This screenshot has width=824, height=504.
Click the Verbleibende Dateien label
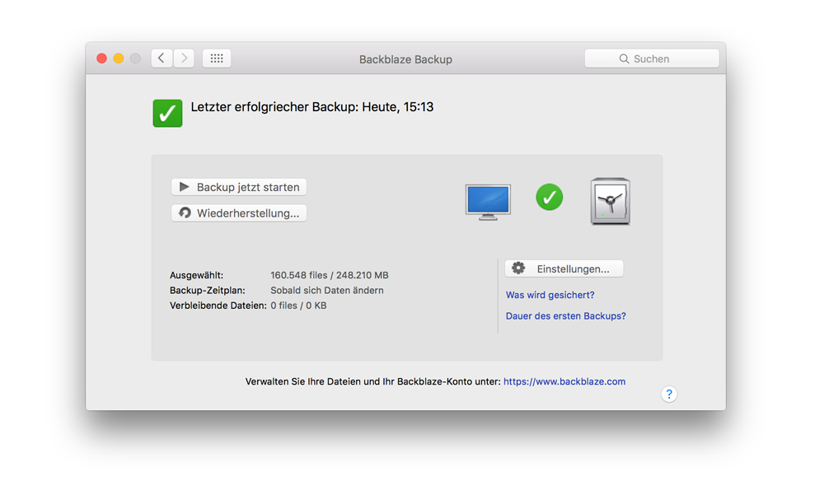218,306
